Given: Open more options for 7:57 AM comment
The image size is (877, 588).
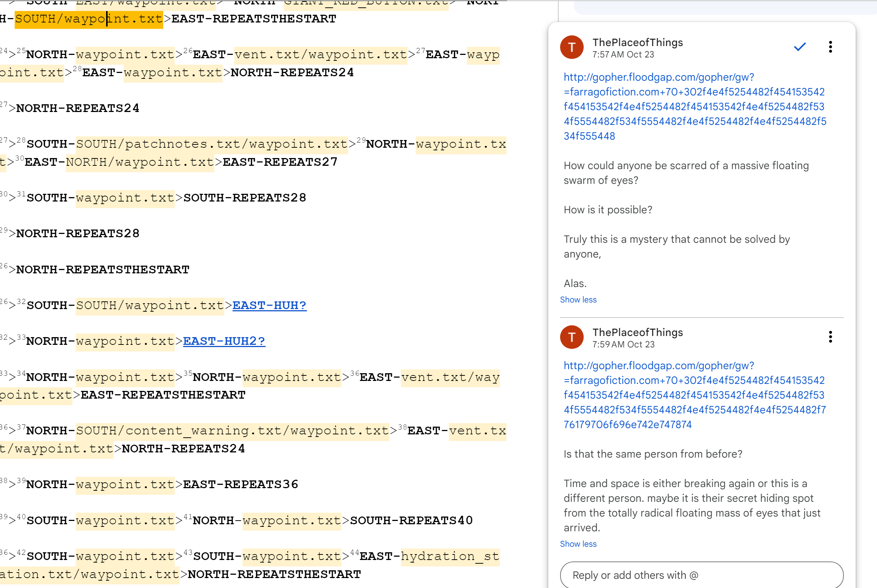Looking at the screenshot, I should pos(830,47).
